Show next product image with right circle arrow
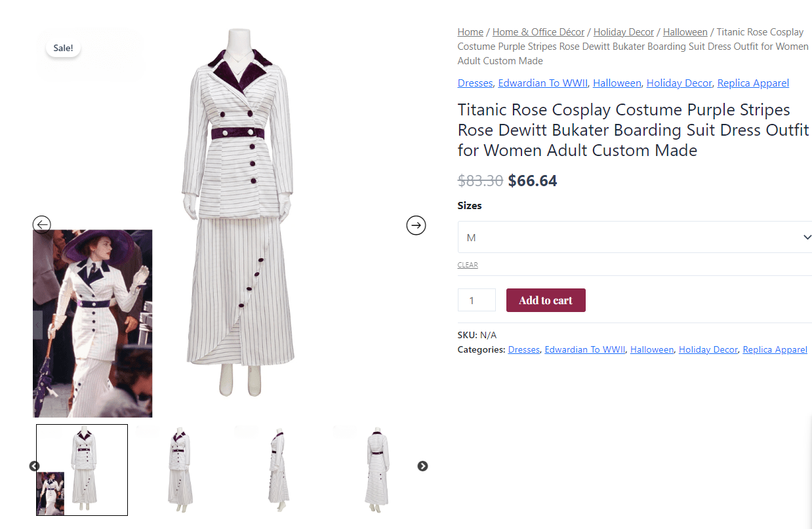 tap(416, 225)
